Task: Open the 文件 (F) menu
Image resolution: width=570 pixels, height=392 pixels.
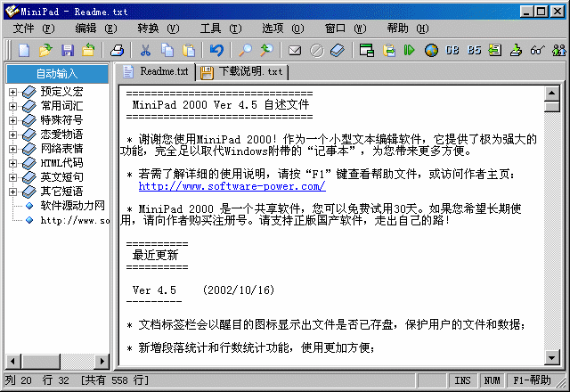Action: coord(34,29)
